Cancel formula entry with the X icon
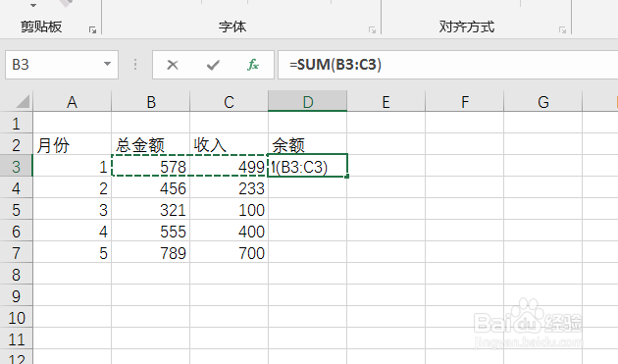 click(x=173, y=65)
